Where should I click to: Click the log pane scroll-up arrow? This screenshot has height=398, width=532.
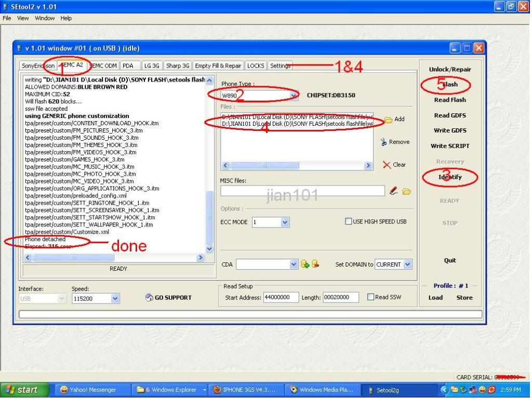point(209,81)
